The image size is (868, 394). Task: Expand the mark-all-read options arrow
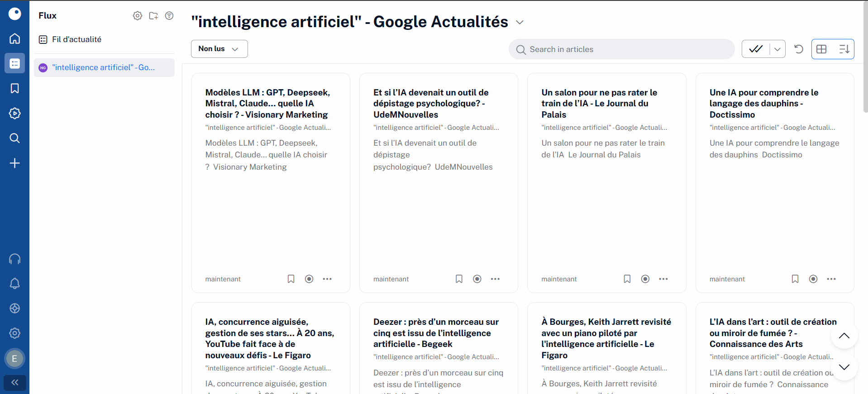pyautogui.click(x=777, y=49)
